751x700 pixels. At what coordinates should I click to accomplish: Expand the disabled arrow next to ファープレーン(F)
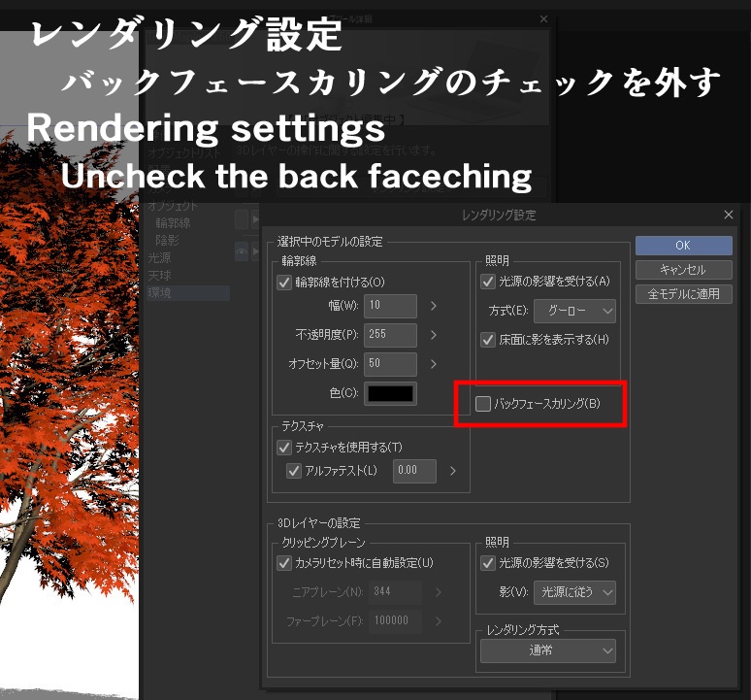tap(438, 621)
